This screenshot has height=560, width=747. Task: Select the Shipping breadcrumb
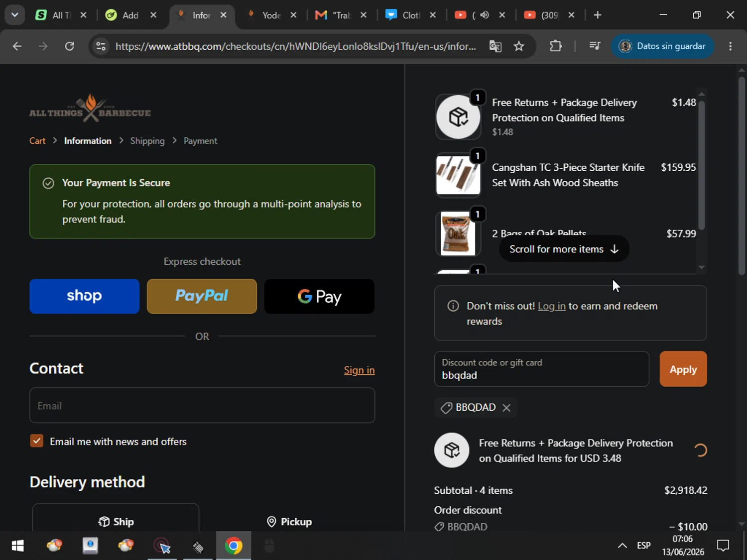(x=147, y=141)
